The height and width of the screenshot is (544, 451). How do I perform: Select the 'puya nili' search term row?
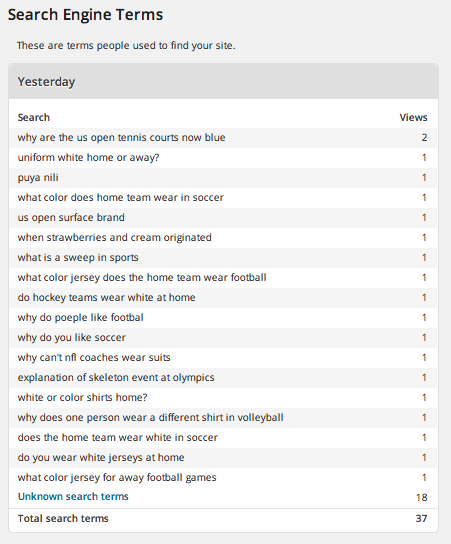pyautogui.click(x=223, y=178)
